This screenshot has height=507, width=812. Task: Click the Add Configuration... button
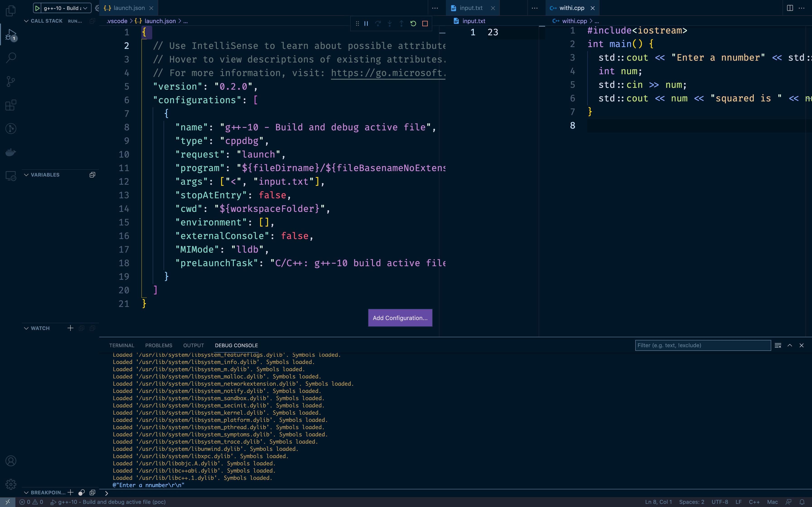click(400, 318)
